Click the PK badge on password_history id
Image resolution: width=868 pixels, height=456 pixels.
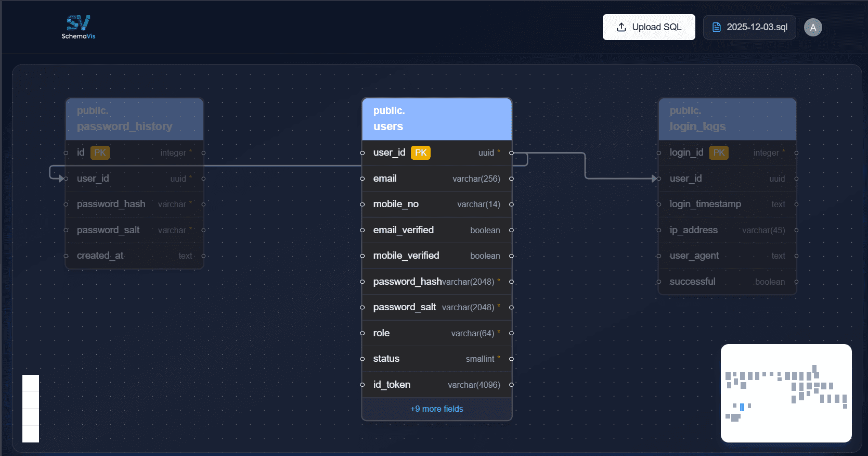click(x=100, y=153)
